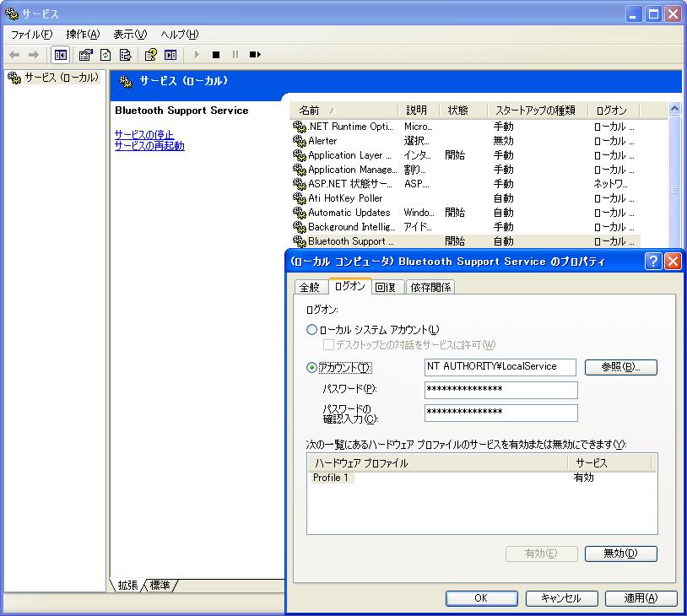The image size is (687, 616).
Task: Click the Services icon in the window title bar
Action: 12,14
